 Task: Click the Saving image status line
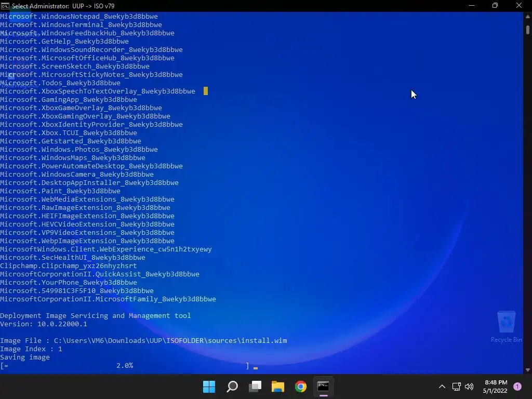click(25, 357)
